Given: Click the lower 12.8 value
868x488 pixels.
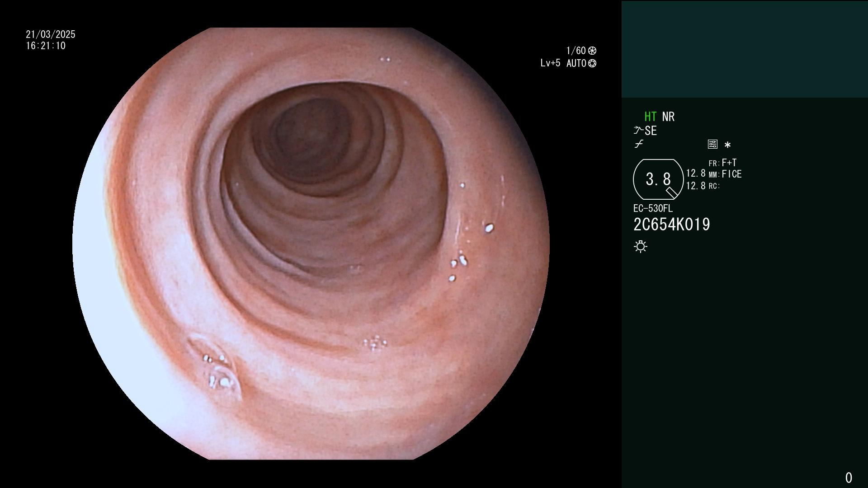Looking at the screenshot, I should 696,186.
